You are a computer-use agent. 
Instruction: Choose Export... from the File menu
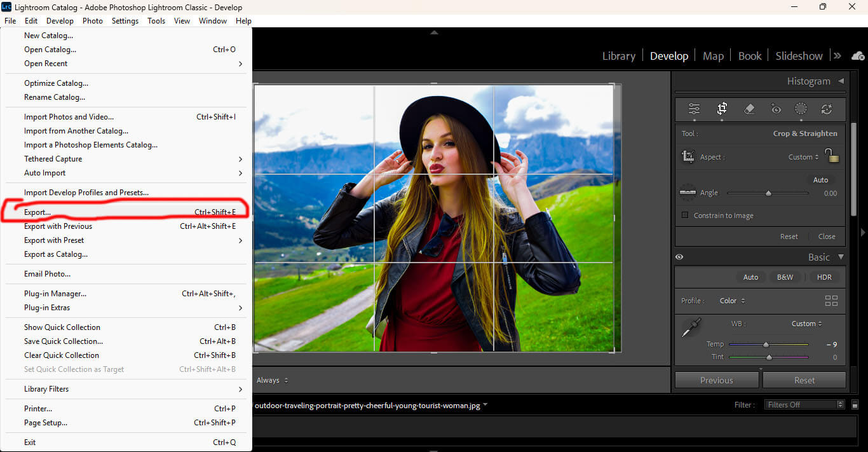37,212
